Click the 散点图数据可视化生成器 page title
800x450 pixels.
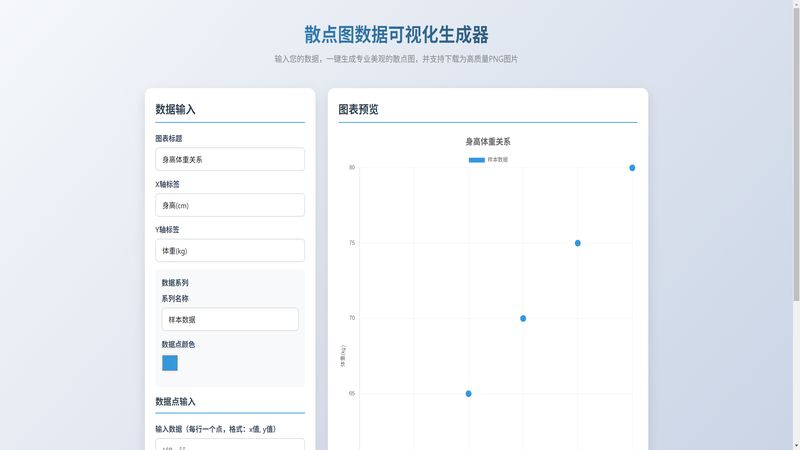click(397, 35)
